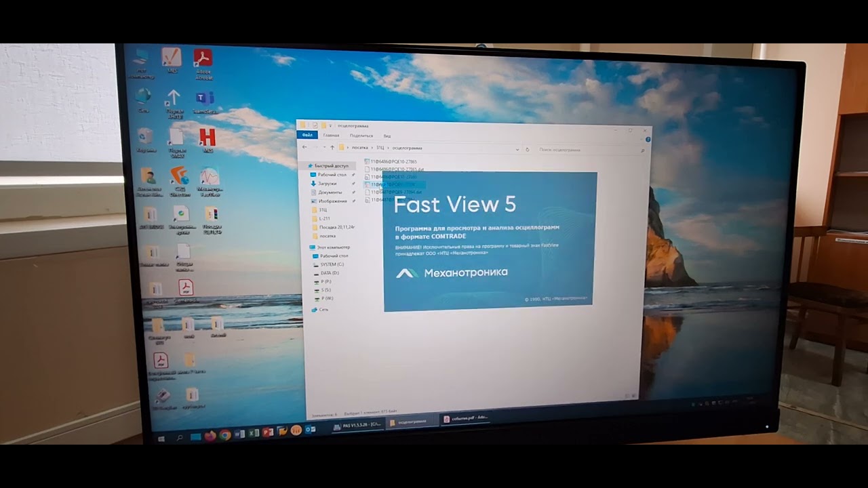Open the Файл tab in Explorer
Image resolution: width=868 pixels, height=488 pixels.
click(x=307, y=135)
